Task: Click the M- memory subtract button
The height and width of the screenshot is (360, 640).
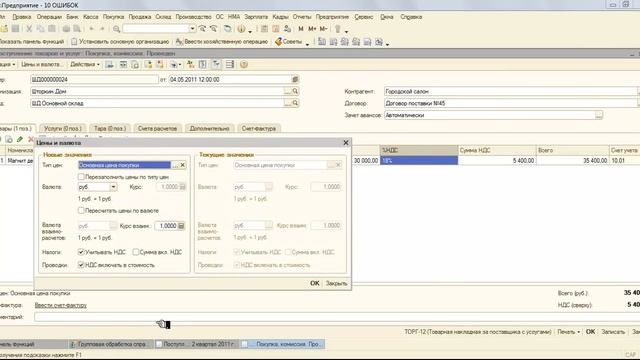Action: [x=323, y=29]
